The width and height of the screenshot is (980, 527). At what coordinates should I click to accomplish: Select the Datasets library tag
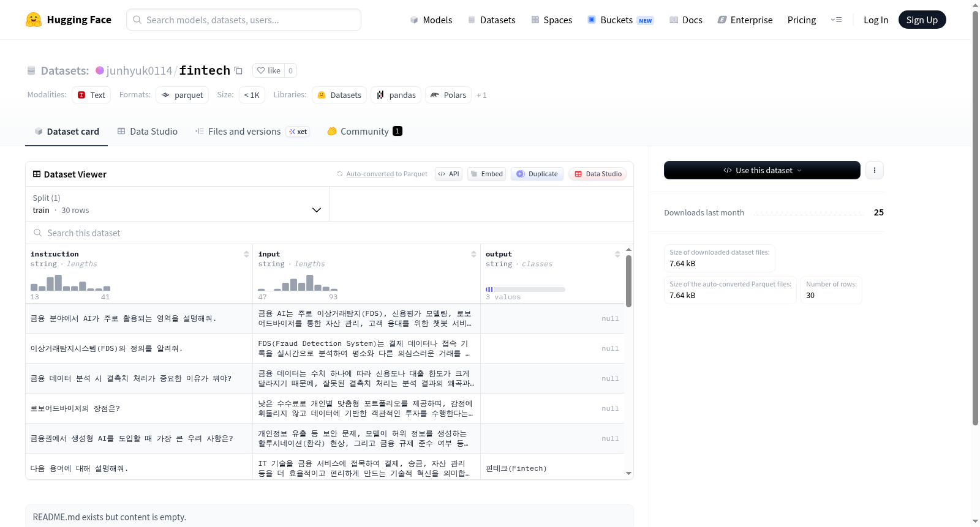coord(339,95)
